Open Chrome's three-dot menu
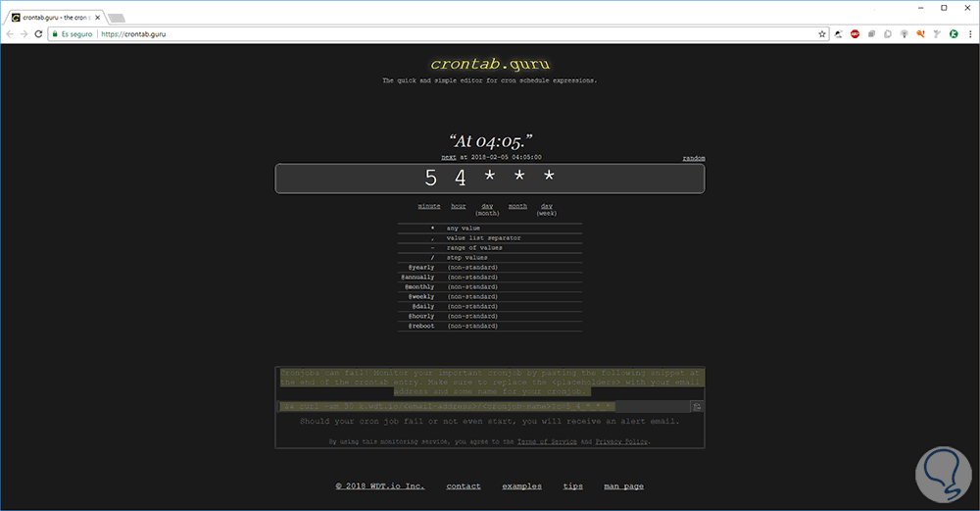Screen dimensions: 980x511 point(970,33)
